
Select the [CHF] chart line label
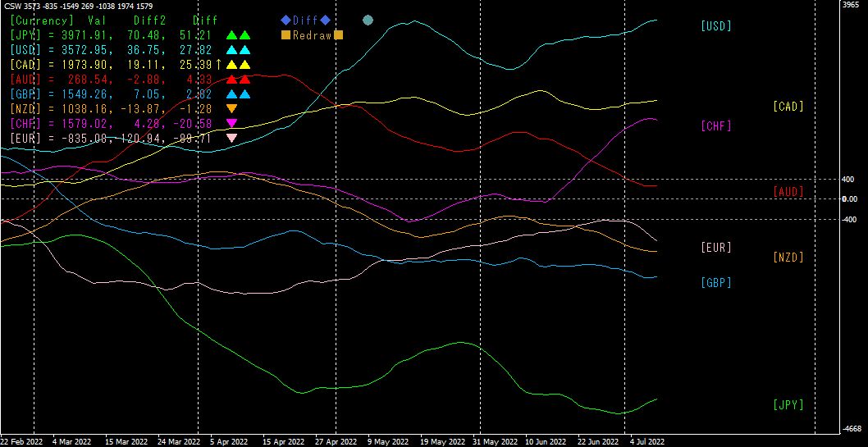click(715, 126)
